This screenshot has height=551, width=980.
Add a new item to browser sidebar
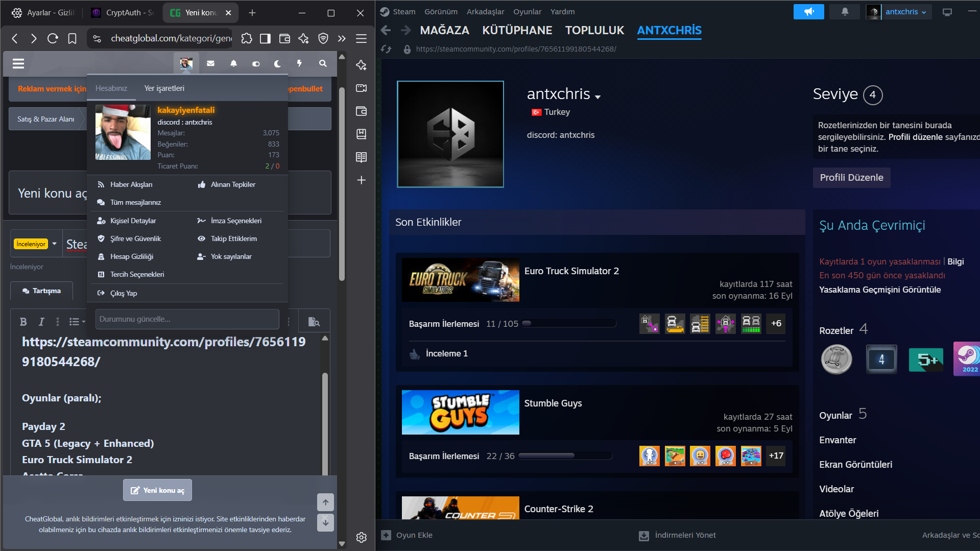click(361, 180)
